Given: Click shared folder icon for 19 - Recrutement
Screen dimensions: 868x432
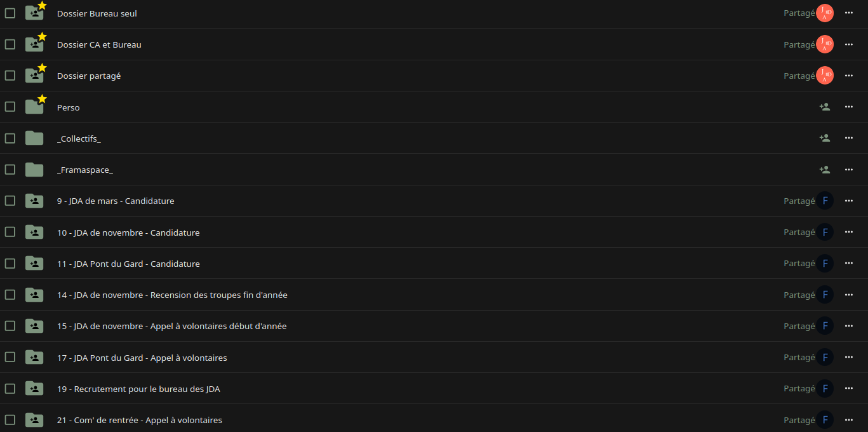Looking at the screenshot, I should point(34,388).
